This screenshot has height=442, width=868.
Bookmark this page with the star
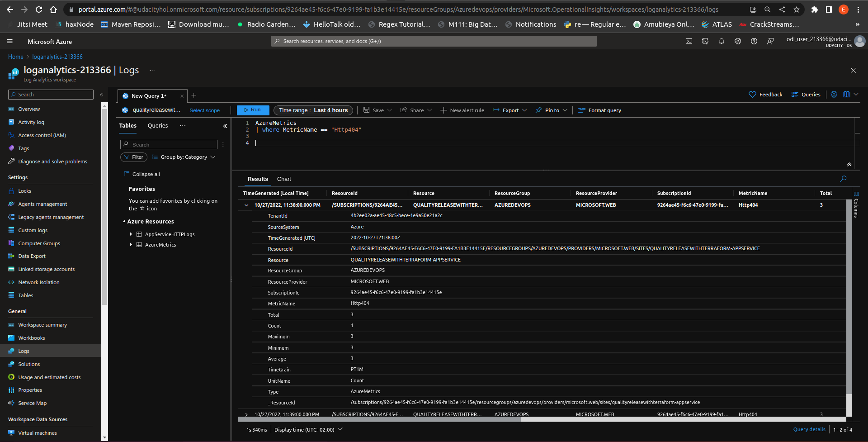click(797, 9)
